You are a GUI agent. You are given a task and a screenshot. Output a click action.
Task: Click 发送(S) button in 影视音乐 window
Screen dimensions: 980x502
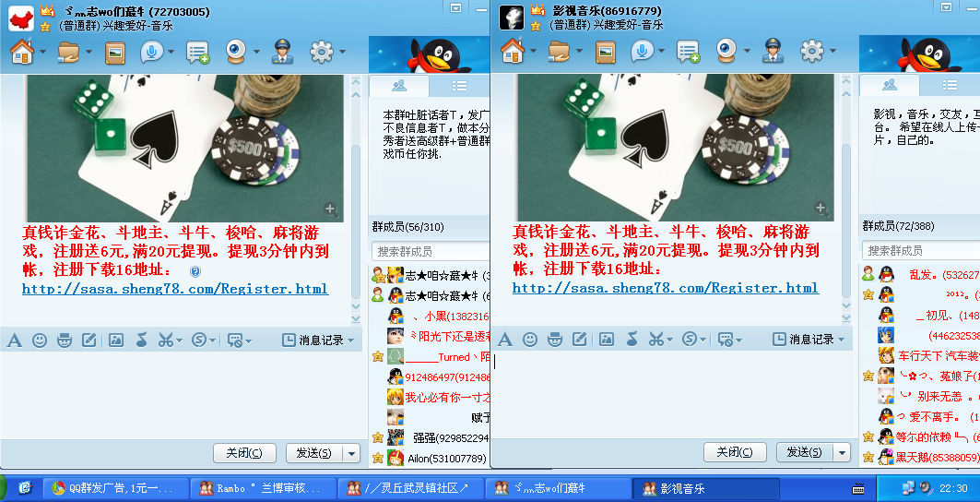805,452
